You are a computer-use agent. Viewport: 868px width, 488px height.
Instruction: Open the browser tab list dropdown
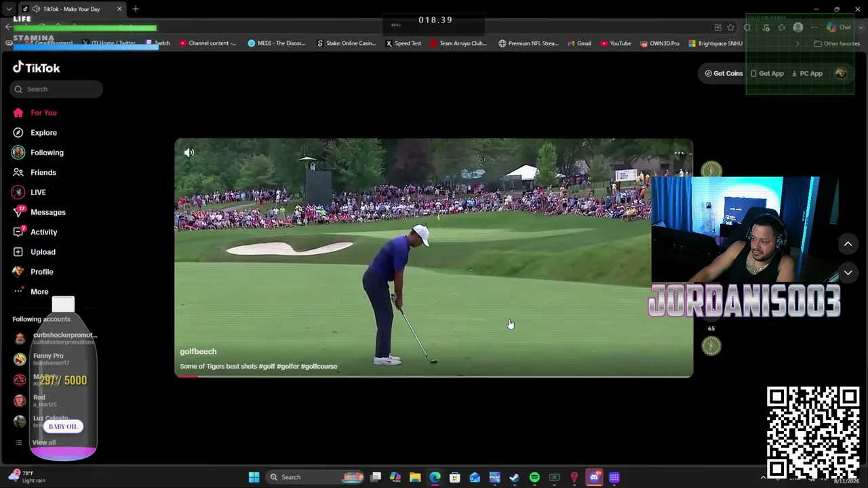point(8,9)
